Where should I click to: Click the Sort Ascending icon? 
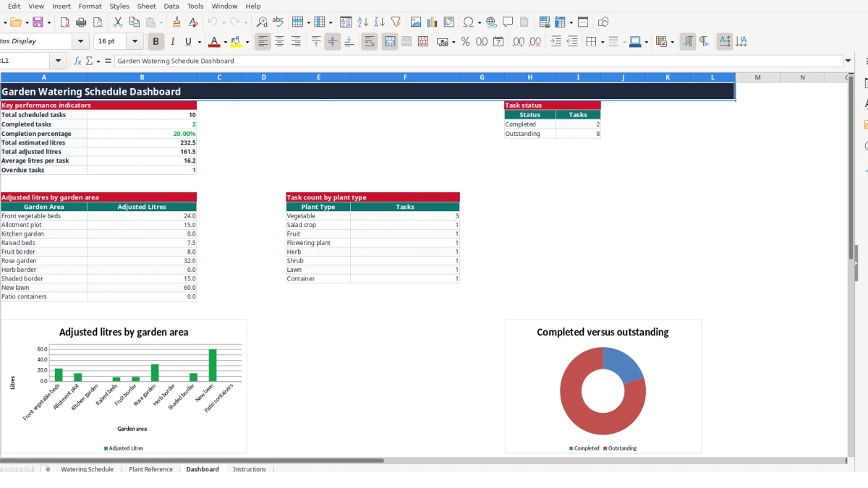coord(363,22)
